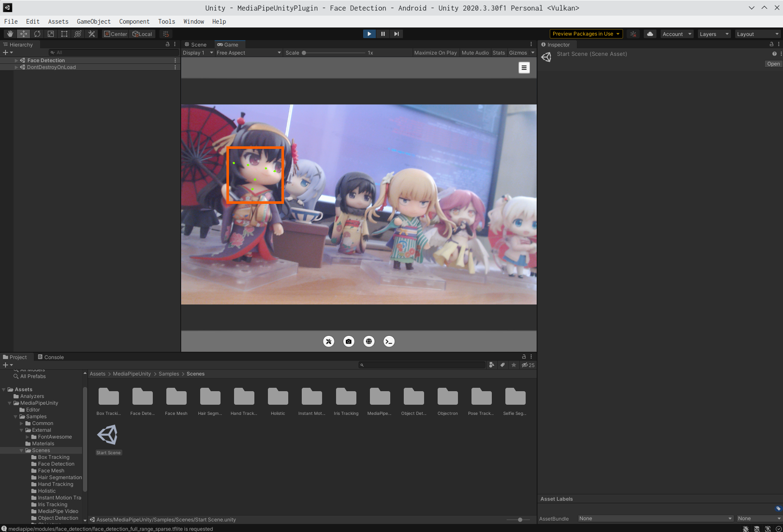This screenshot has width=783, height=532.
Task: Open Account dropdown
Action: pos(677,34)
